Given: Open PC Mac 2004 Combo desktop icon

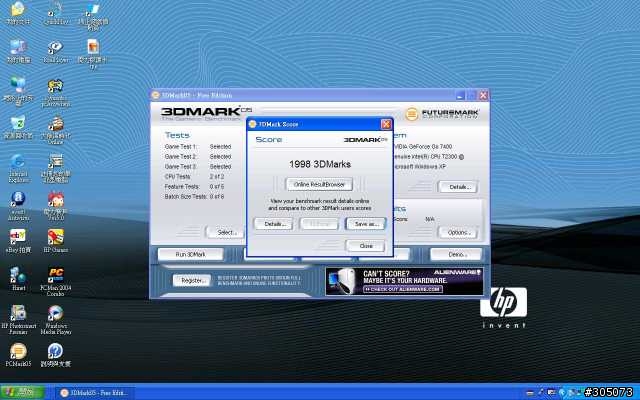Looking at the screenshot, I should pyautogui.click(x=56, y=282).
